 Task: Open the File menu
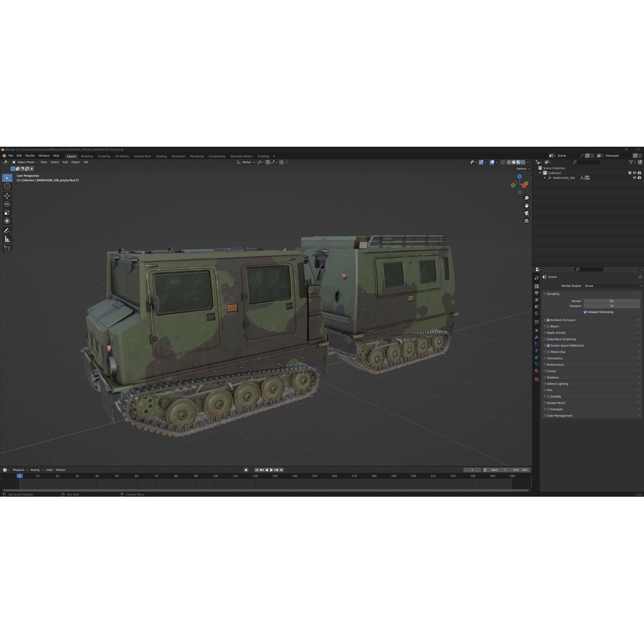pyautogui.click(x=11, y=156)
